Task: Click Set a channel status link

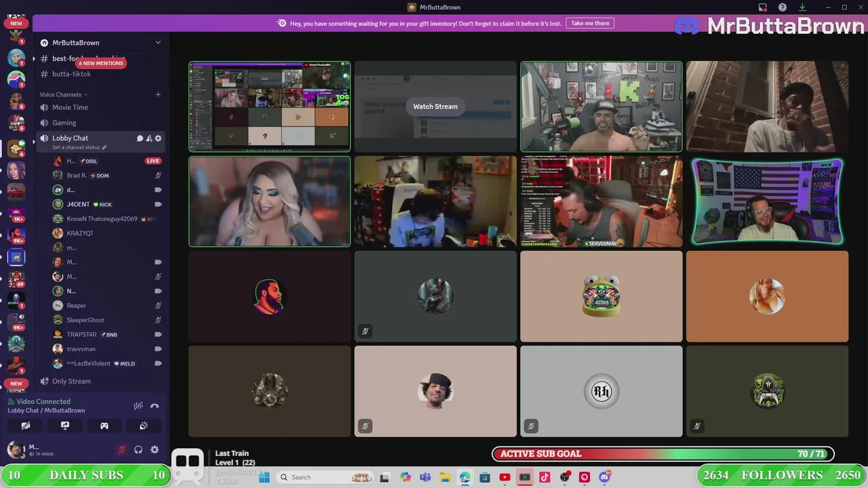Action: click(79, 147)
